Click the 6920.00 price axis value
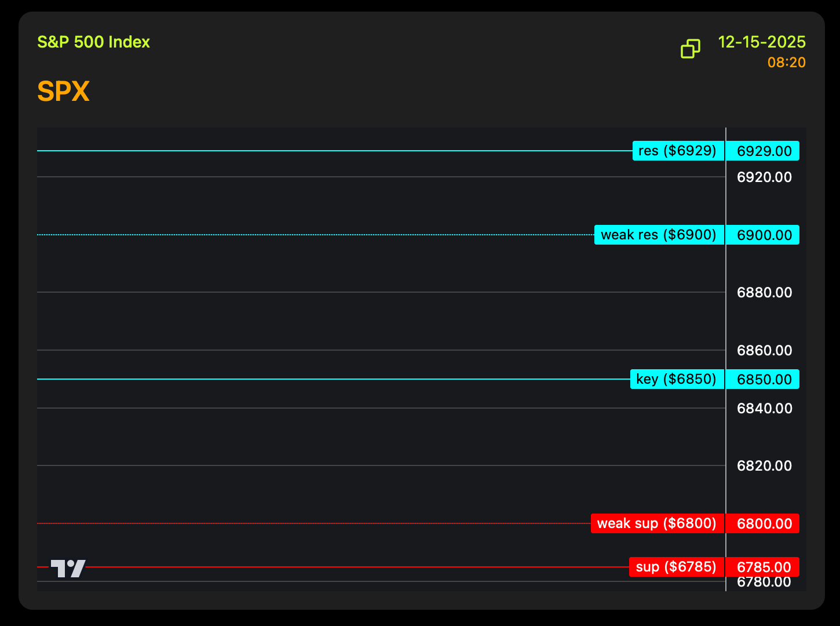The height and width of the screenshot is (626, 840). point(764,177)
